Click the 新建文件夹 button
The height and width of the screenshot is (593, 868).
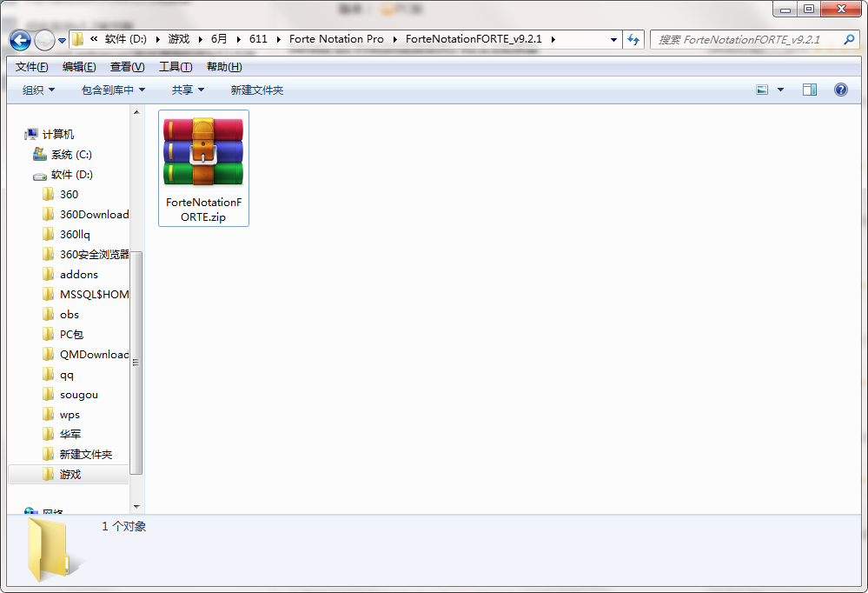point(257,90)
